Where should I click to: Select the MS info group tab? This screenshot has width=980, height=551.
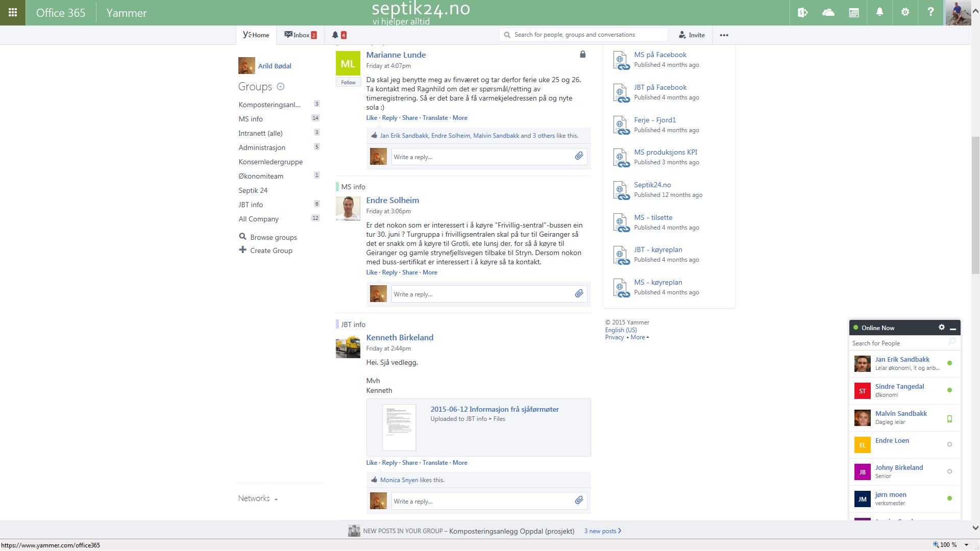point(250,118)
